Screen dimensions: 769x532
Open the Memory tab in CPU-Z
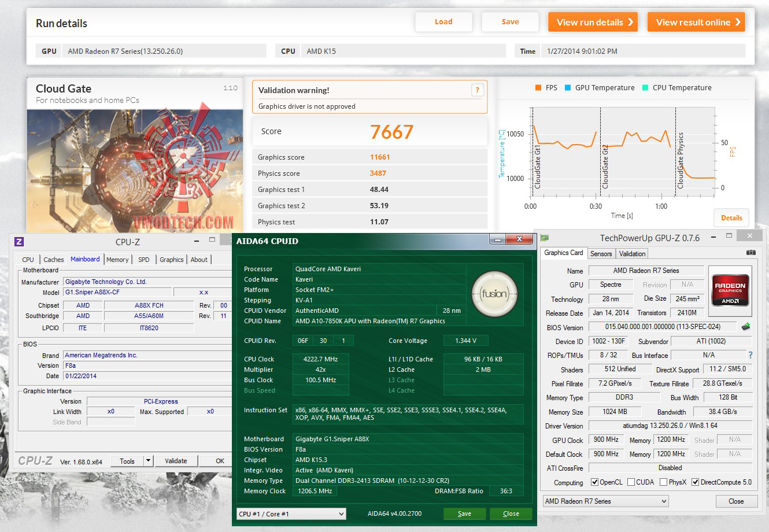click(117, 260)
